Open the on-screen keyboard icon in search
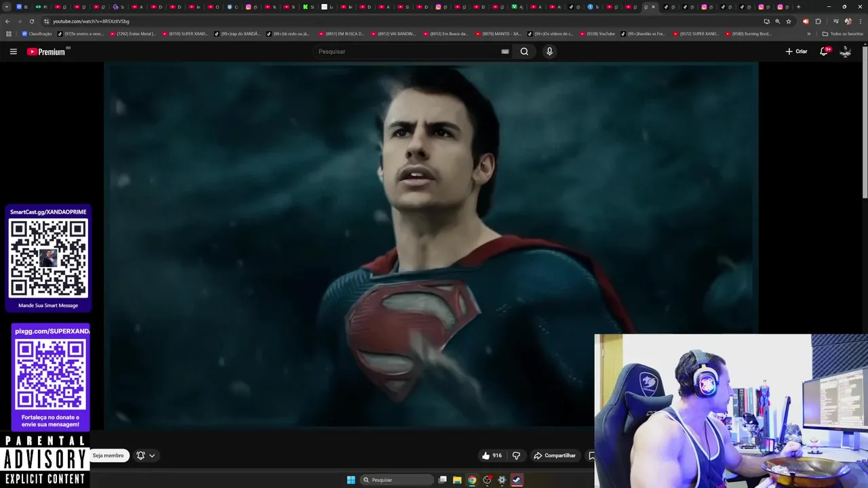 505,52
